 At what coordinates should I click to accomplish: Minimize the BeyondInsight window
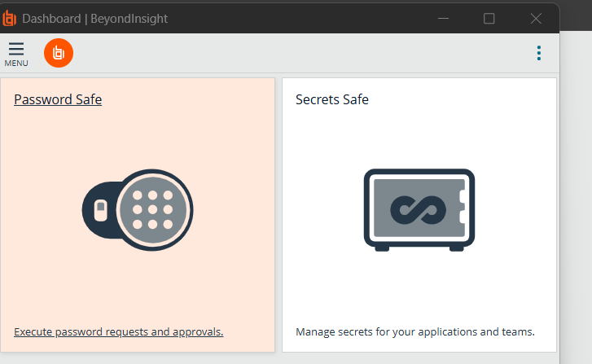coord(443,19)
